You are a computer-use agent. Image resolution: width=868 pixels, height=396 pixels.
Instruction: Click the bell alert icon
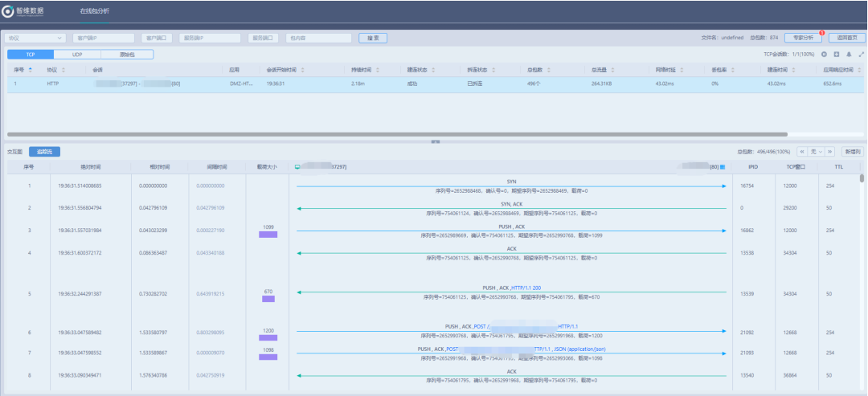(x=849, y=55)
